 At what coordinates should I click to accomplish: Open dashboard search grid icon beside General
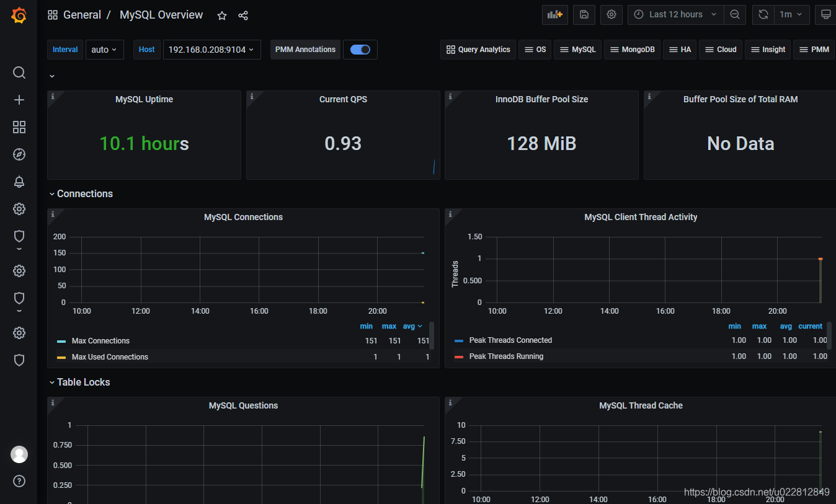point(53,15)
